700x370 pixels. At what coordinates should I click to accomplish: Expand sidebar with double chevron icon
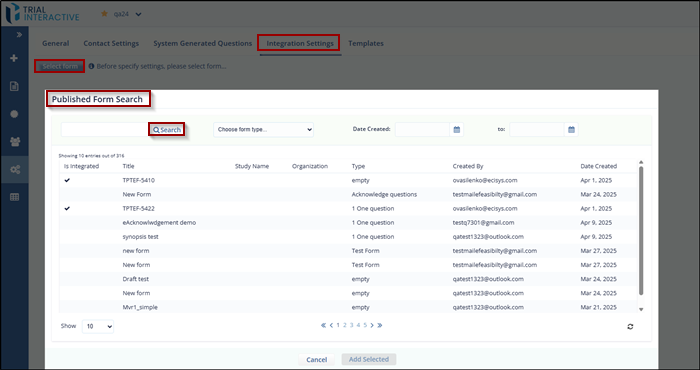(x=19, y=34)
